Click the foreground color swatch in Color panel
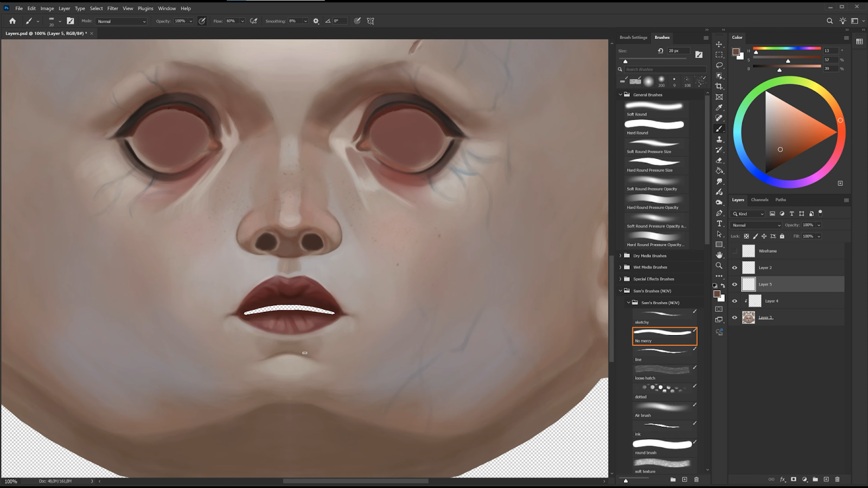 tap(736, 52)
